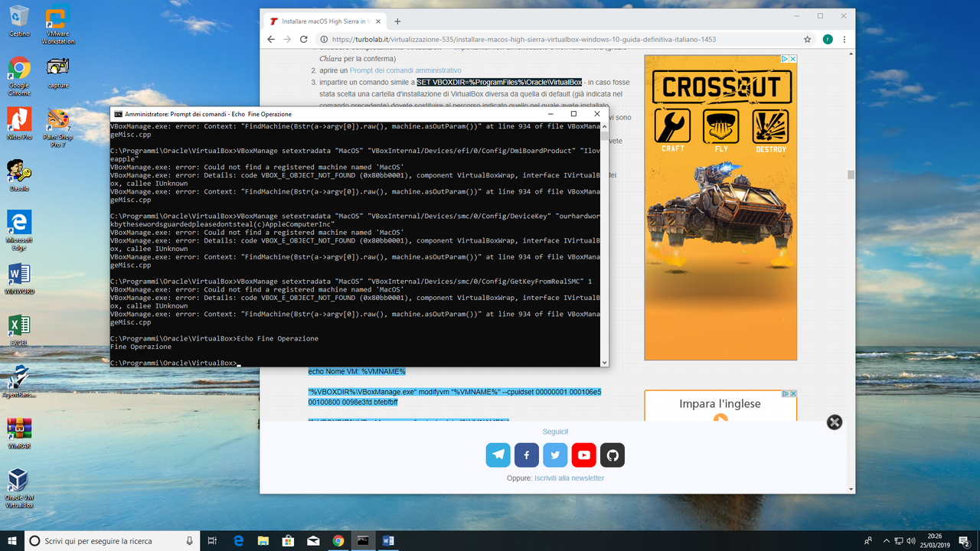Open Mail app from the taskbar
The width and height of the screenshot is (980, 551).
313,540
